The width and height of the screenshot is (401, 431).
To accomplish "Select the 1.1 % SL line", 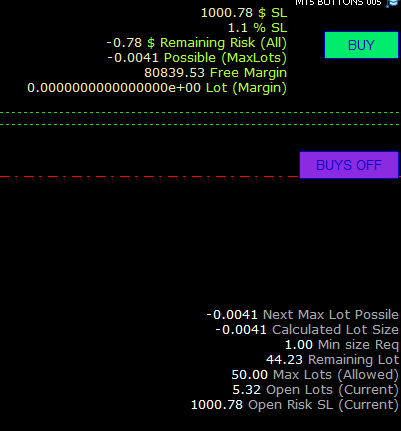I will [257, 28].
